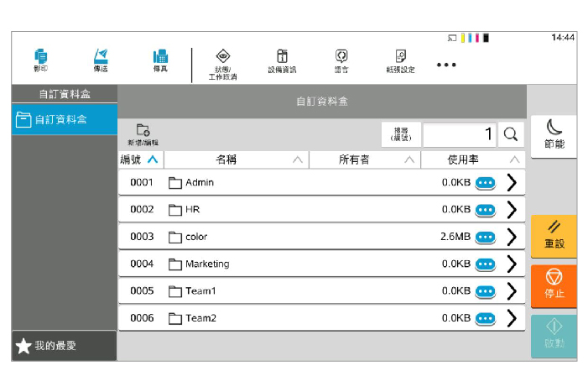
Task: Focus the box number input field
Action: pos(460,134)
